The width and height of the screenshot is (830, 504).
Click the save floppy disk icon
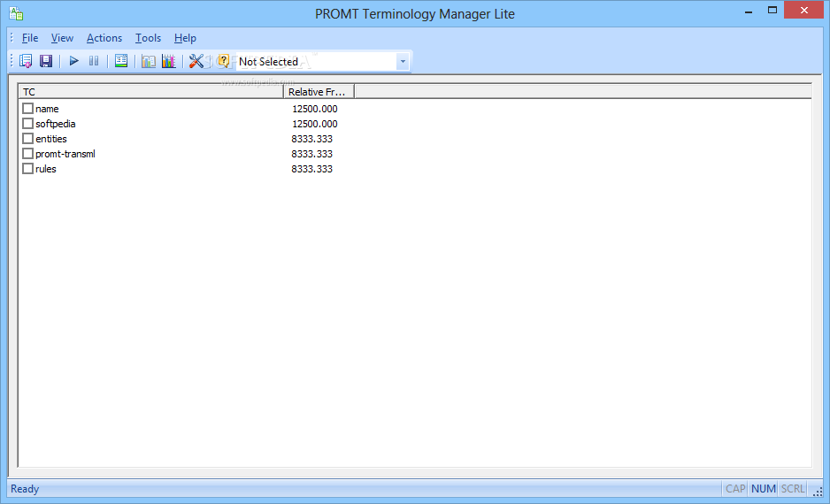point(46,61)
